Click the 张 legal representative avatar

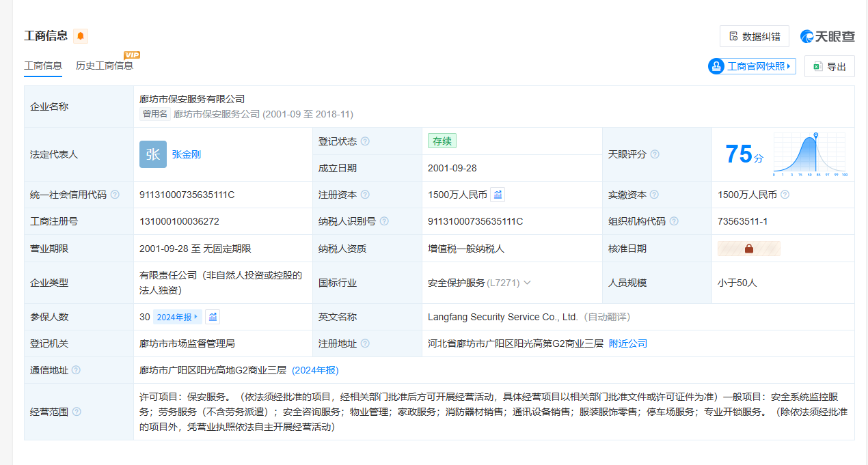(152, 154)
